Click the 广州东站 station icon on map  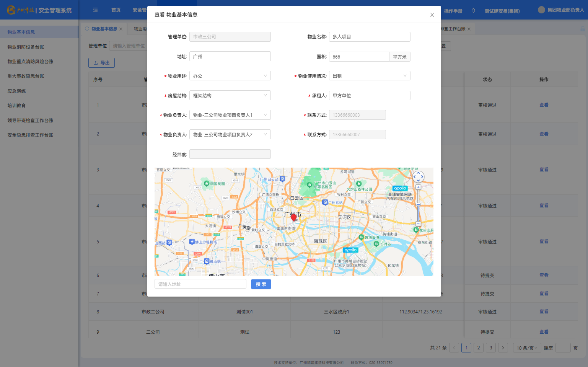pos(325,202)
